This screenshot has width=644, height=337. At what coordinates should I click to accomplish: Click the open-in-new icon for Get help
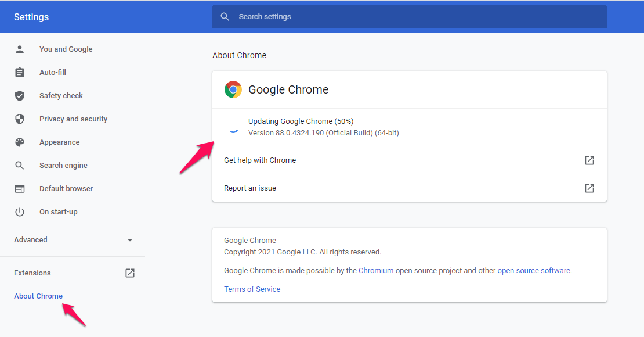589,160
